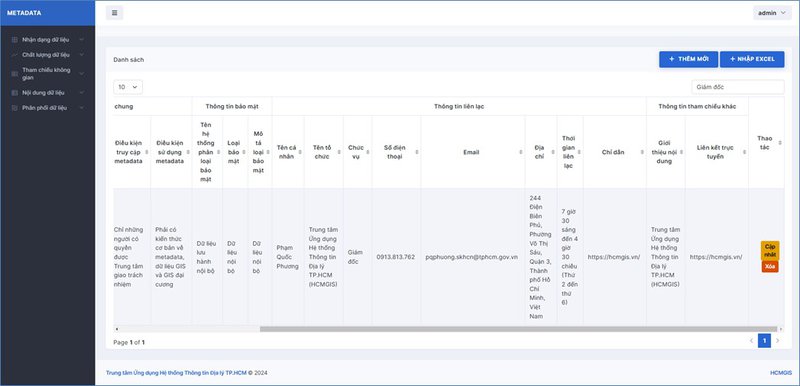
Task: Go to next page arrow
Action: tap(778, 341)
